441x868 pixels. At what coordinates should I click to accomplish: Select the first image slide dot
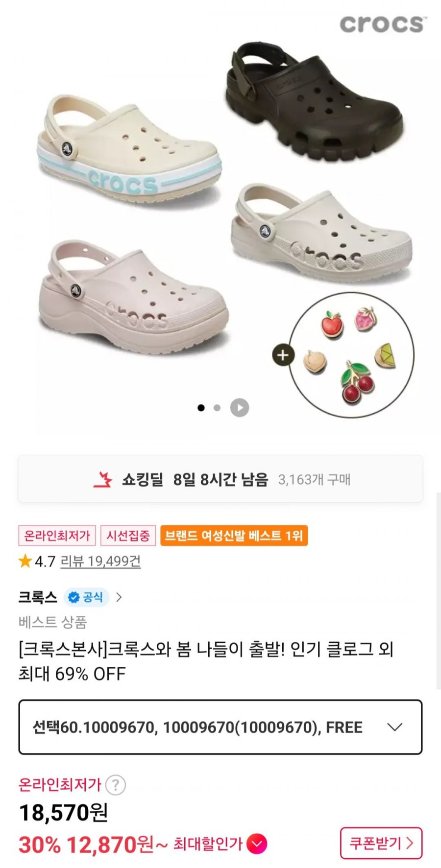tap(201, 408)
